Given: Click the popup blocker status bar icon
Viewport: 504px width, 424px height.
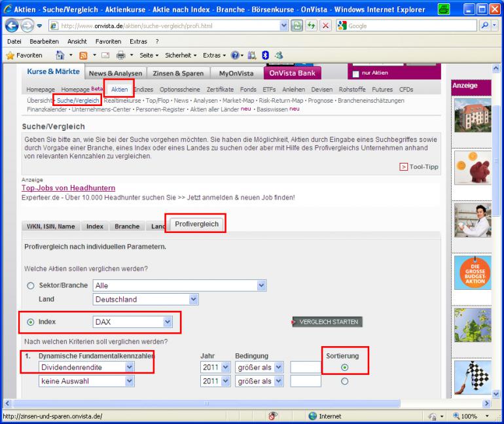Looking at the screenshot, I should 273,416.
